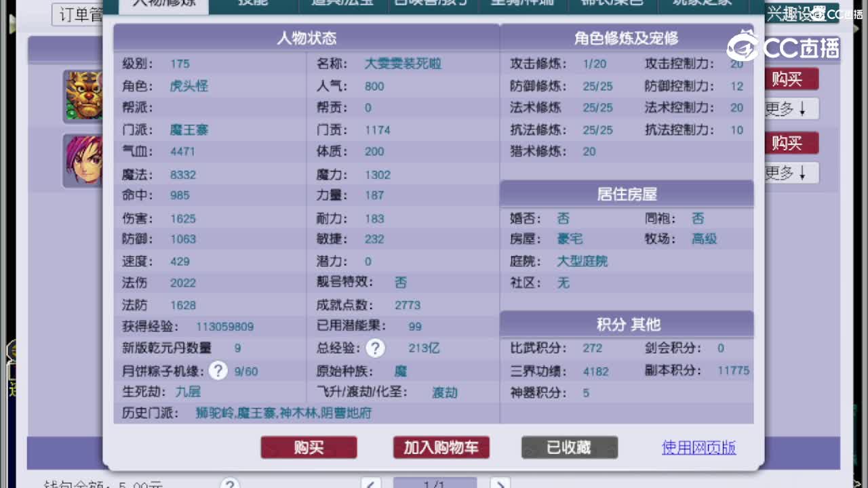Screen dimensions: 868x488
Task: Click the purple-haired character portrait
Action: pyautogui.click(x=83, y=160)
